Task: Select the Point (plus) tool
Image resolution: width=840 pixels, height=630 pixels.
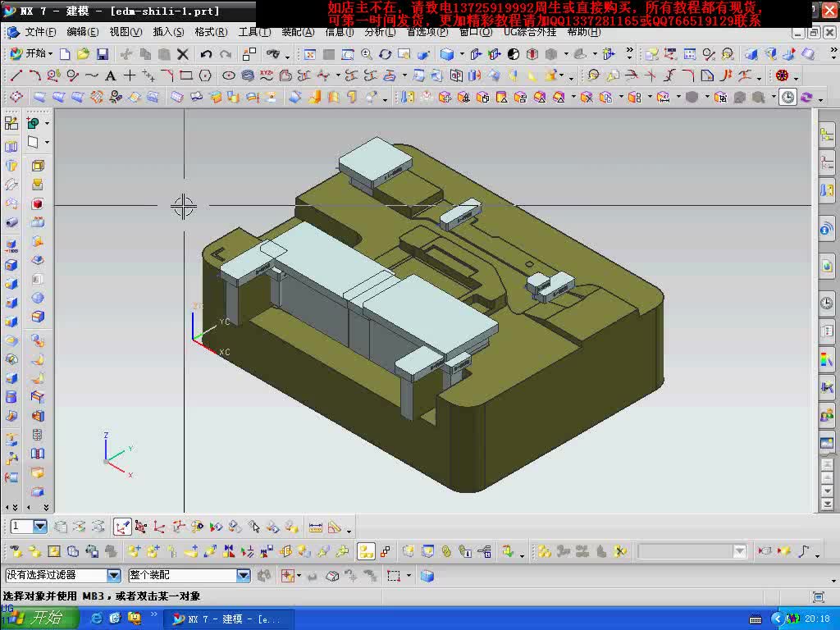Action: (x=129, y=75)
